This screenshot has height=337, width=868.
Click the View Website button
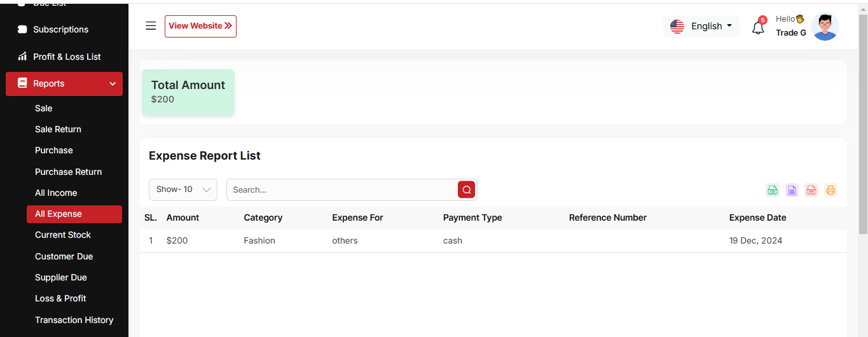click(x=200, y=26)
